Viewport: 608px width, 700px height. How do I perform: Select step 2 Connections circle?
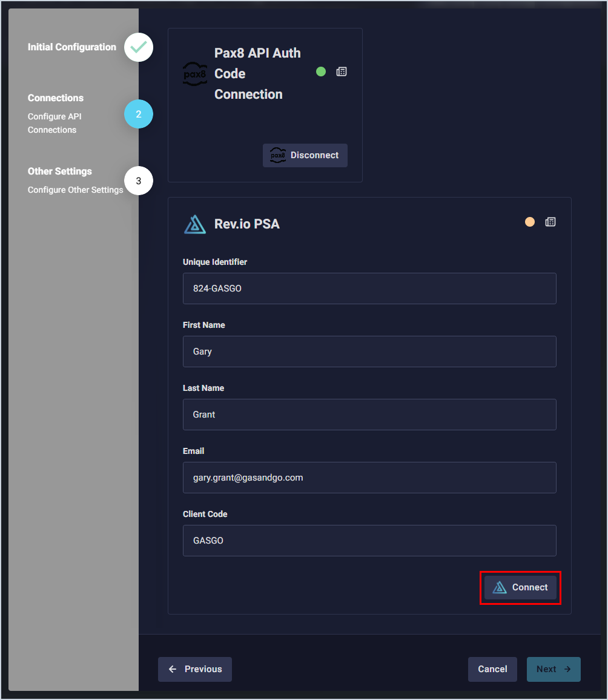click(x=139, y=114)
